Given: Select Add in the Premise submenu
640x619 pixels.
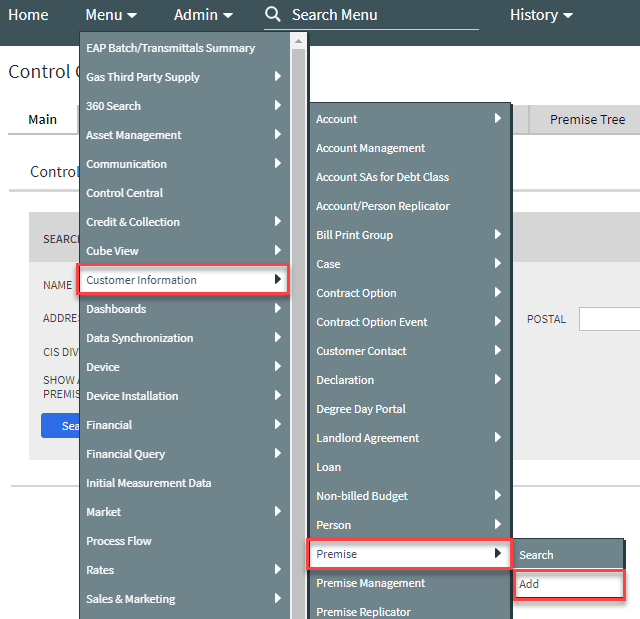Looking at the screenshot, I should [568, 584].
